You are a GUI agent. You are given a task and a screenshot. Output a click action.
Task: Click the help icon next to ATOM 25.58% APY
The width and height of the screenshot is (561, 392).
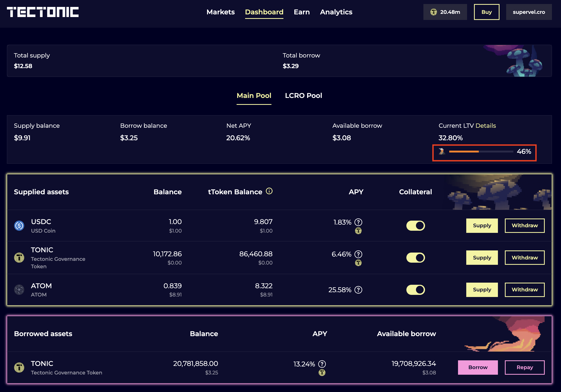pyautogui.click(x=358, y=290)
